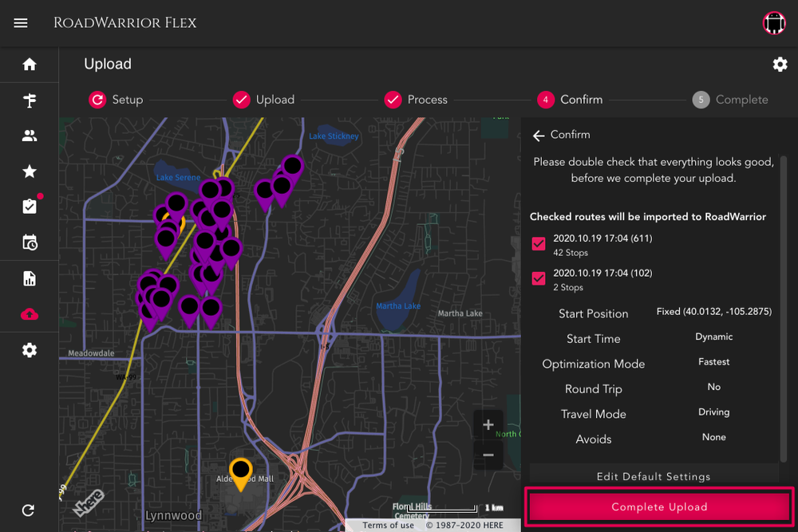Viewport: 798px width, 532px height.
Task: Click the 42 Stops label
Action: [x=571, y=253]
